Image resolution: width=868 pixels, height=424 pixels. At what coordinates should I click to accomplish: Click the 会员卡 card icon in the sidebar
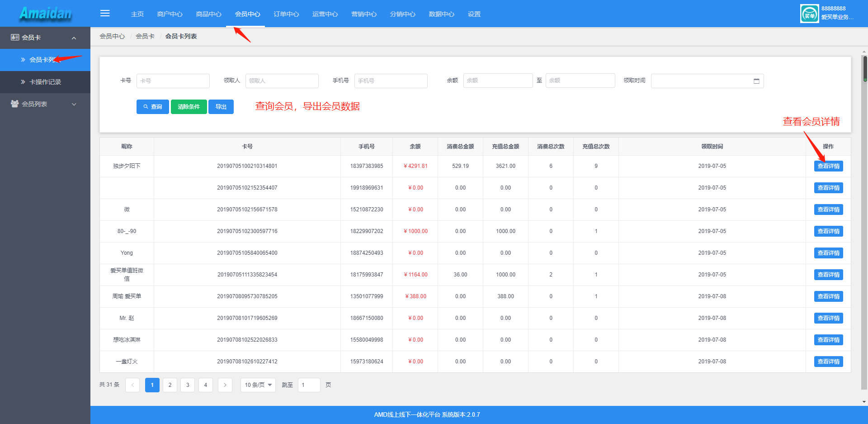[15, 38]
